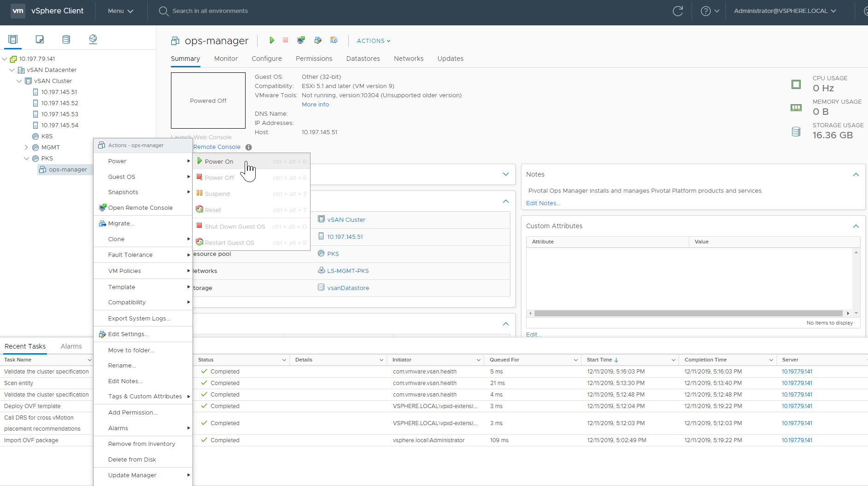This screenshot has height=486, width=868.
Task: Choose Delete from Disk
Action: pos(143,460)
